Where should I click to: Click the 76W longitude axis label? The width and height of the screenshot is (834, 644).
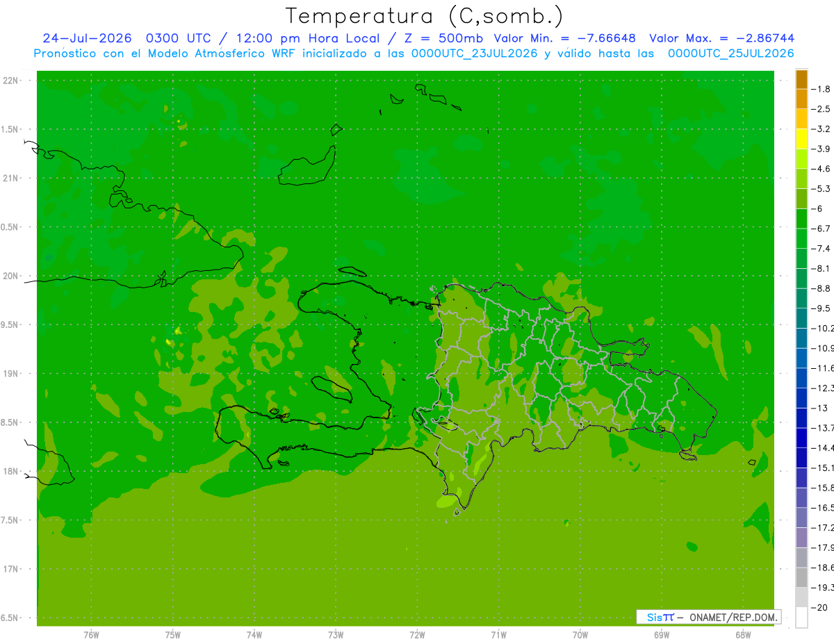pyautogui.click(x=91, y=635)
